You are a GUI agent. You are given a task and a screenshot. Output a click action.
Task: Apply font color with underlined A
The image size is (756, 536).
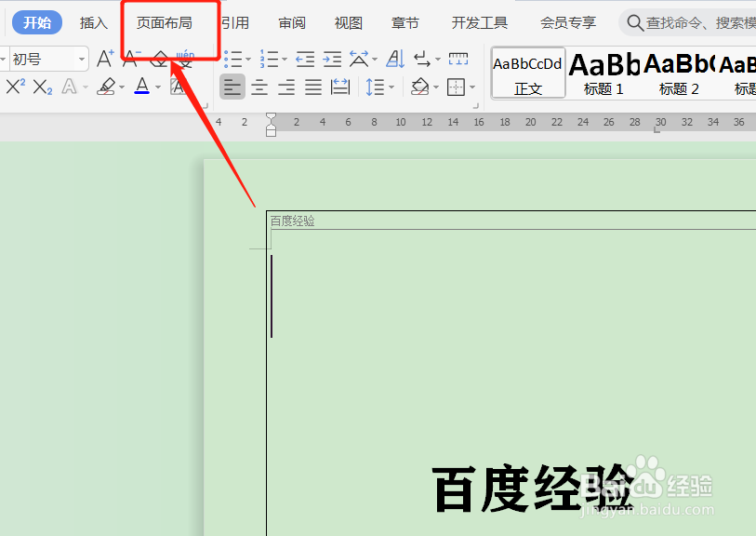(141, 87)
